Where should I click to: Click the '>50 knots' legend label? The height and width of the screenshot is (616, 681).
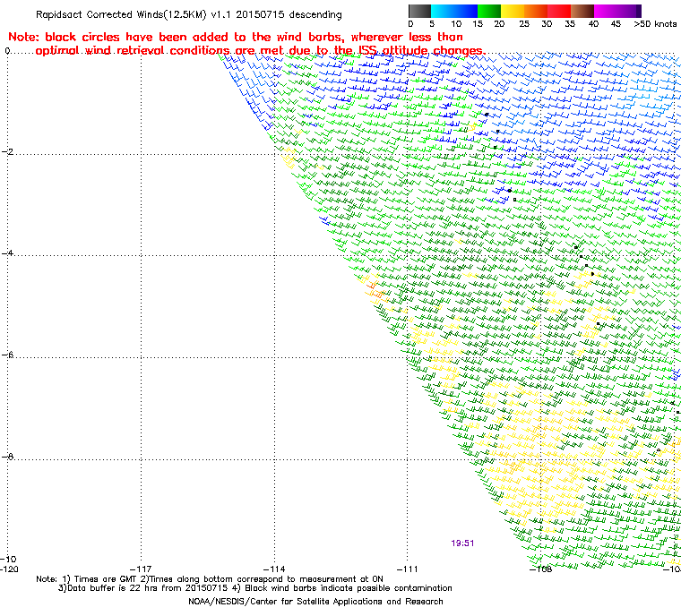[x=655, y=24]
